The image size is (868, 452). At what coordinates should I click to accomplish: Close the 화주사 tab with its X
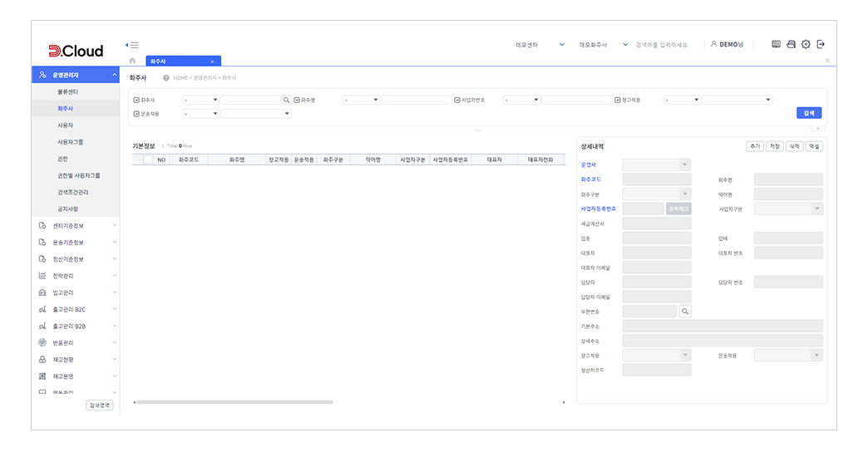pyautogui.click(x=212, y=61)
